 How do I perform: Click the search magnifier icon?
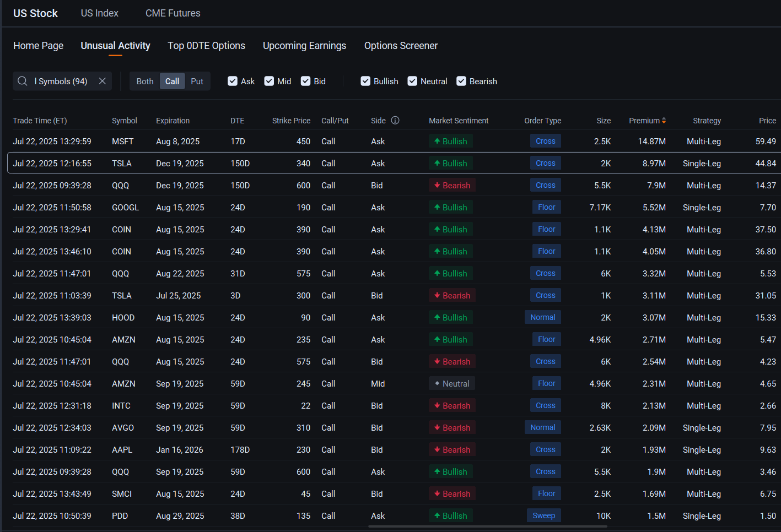[22, 81]
